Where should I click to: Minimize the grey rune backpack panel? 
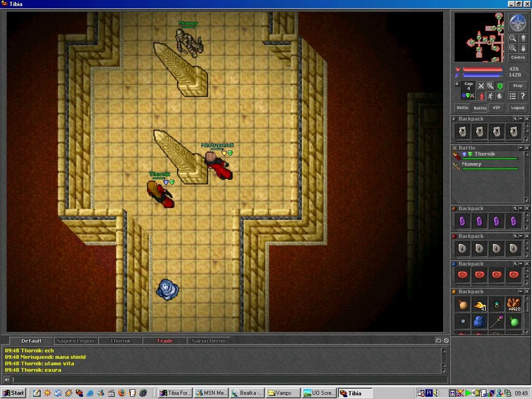(x=521, y=236)
